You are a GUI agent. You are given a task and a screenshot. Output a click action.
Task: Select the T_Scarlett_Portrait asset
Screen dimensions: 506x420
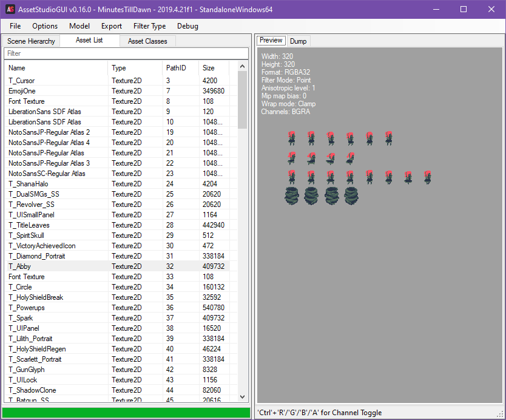point(117,360)
